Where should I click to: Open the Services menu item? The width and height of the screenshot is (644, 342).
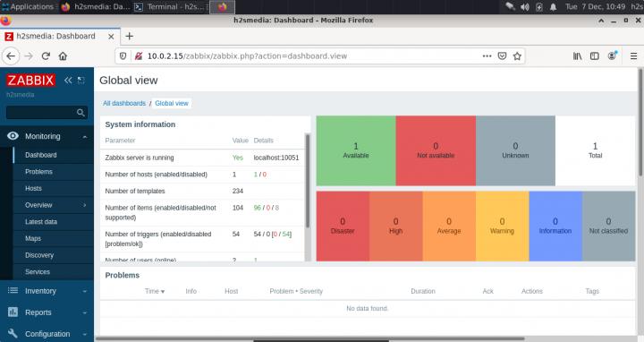[54, 271]
